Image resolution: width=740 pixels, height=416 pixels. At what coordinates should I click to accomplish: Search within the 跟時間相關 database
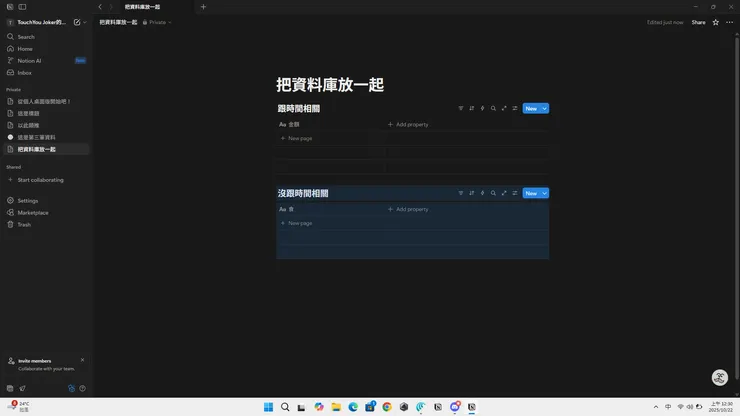pos(493,108)
